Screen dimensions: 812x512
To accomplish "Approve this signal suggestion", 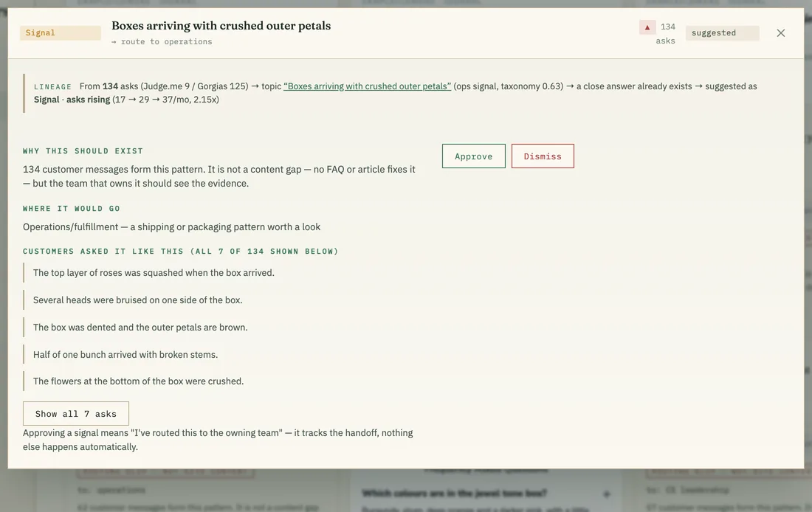I will pos(473,156).
